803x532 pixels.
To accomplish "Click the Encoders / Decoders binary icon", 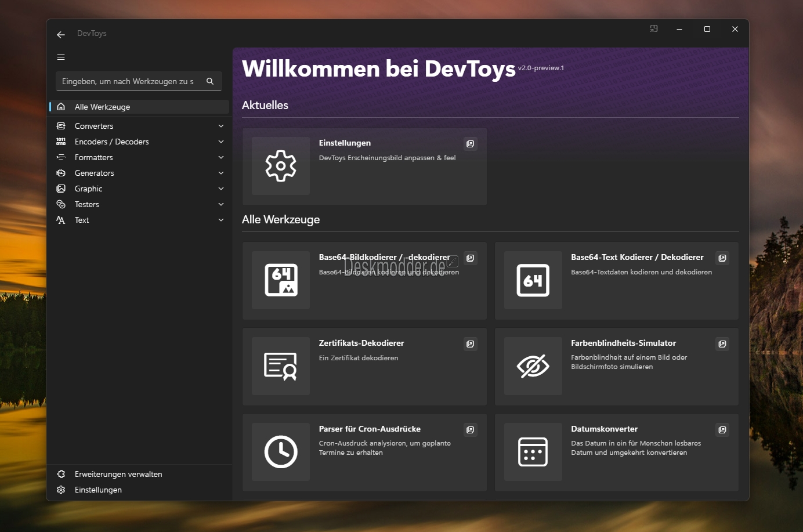I will click(x=61, y=142).
